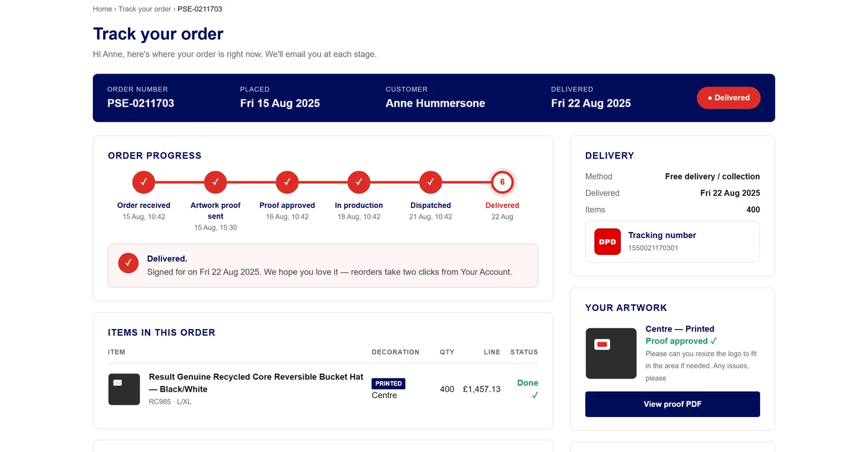
Task: Click the Dispatched 21 Aug, 10:42 timestamp
Action: click(x=430, y=217)
